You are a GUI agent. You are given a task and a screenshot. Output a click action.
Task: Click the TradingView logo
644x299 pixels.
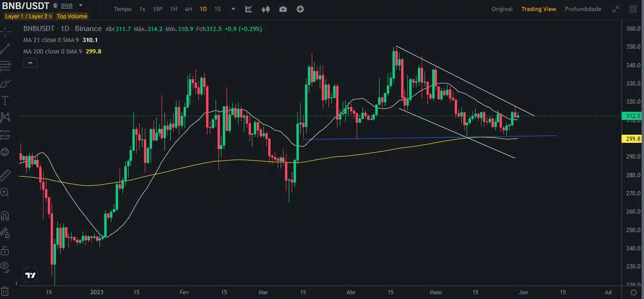click(x=31, y=276)
